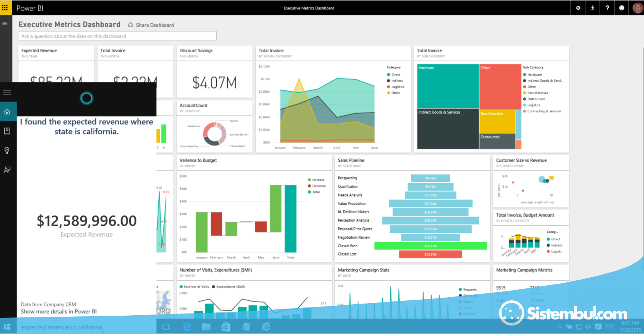This screenshot has height=334, width=644.
Task: Open Task View on taskbar
Action: pos(166,327)
